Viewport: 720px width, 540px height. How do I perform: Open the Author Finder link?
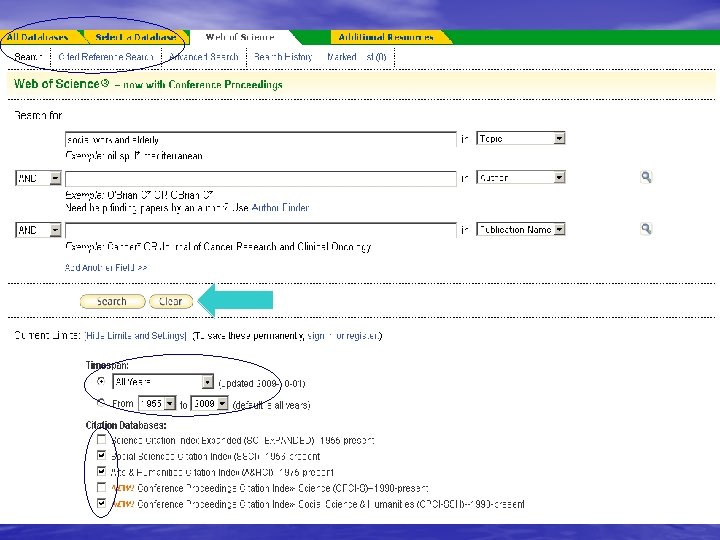click(280, 208)
